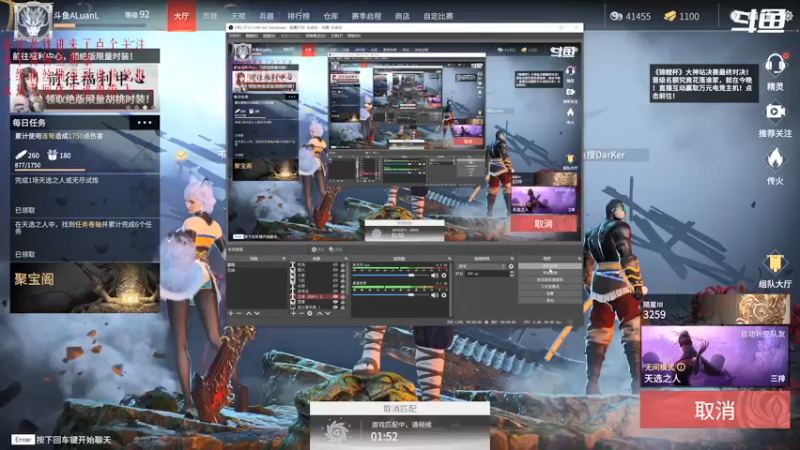The width and height of the screenshot is (800, 450).
Task: Open transition properties gear in OBS
Action: (511, 266)
